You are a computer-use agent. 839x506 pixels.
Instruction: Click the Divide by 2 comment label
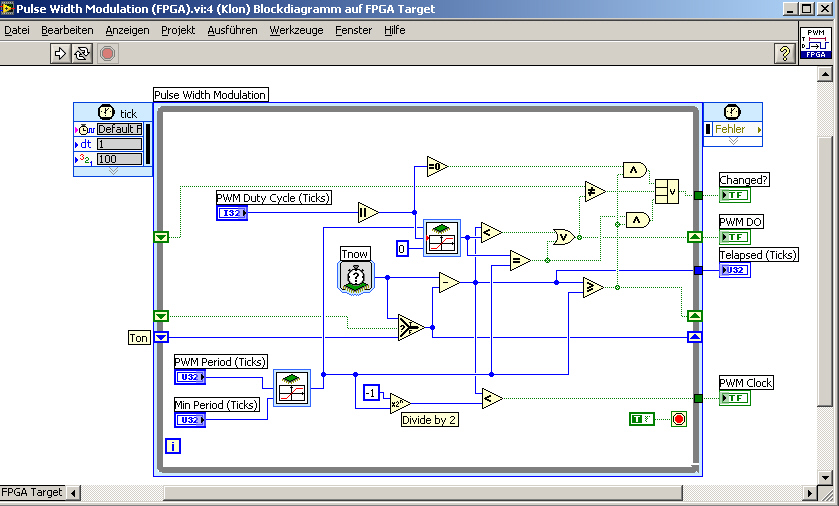click(x=429, y=420)
